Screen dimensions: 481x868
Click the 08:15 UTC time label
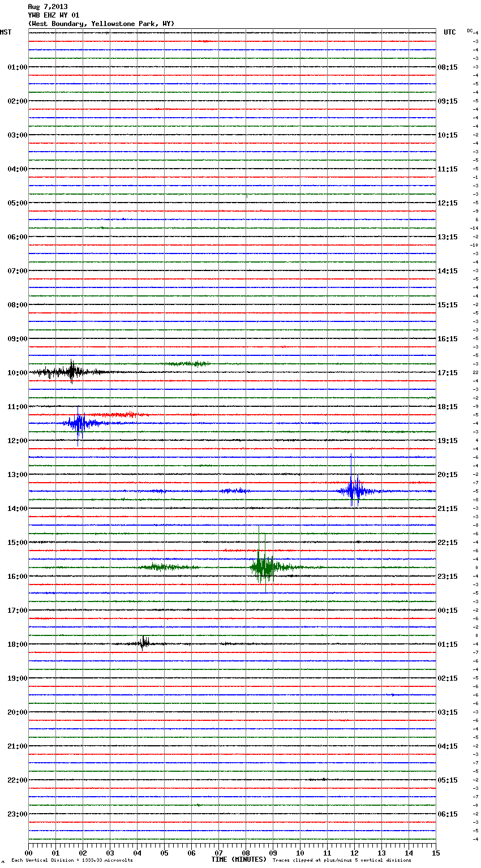448,67
